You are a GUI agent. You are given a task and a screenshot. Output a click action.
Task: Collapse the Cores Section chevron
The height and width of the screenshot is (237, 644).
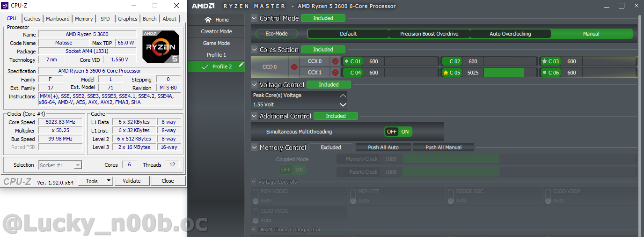[255, 50]
